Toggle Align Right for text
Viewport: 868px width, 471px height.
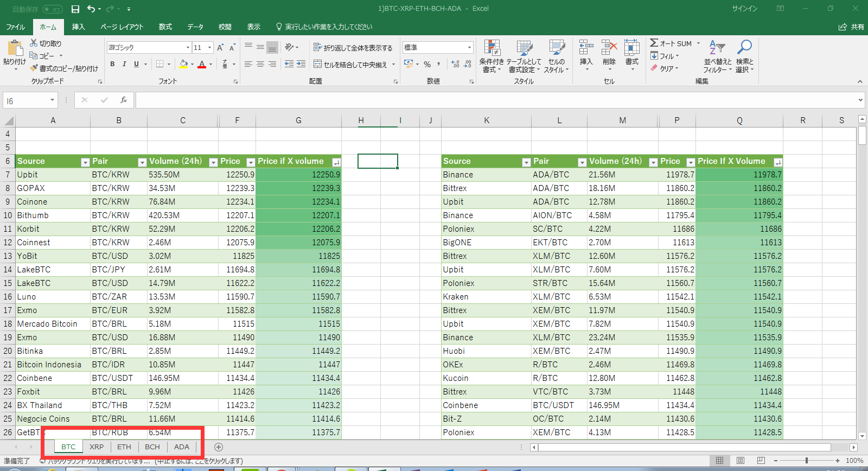click(x=272, y=64)
